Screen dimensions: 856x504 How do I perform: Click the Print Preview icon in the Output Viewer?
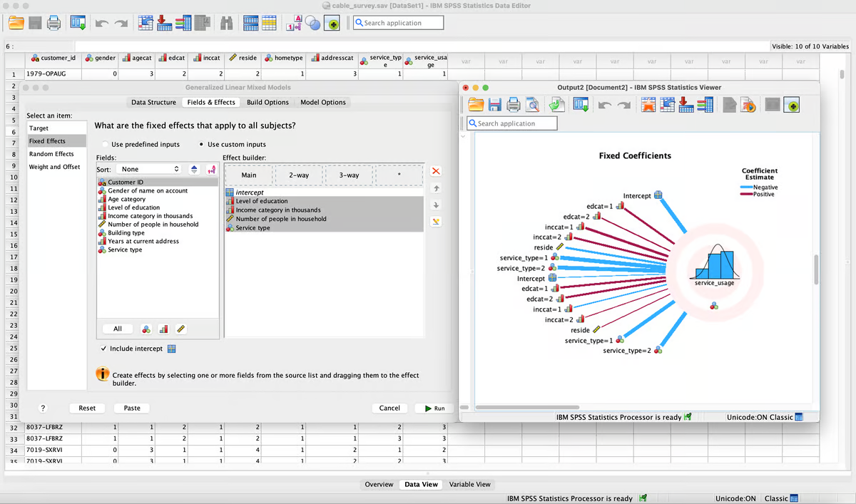(x=532, y=104)
